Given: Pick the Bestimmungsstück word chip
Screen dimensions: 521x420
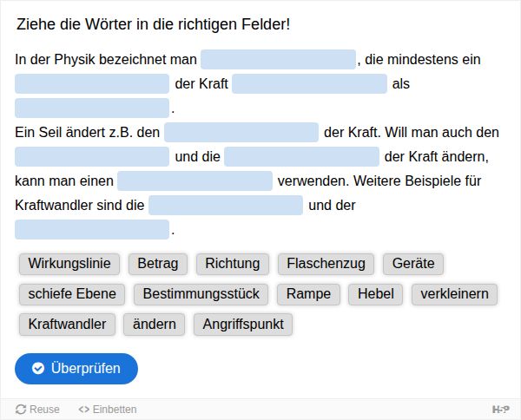Looking at the screenshot, I should (201, 294).
